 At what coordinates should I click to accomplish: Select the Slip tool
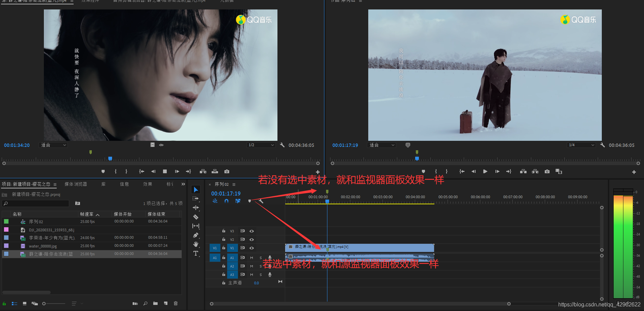[x=196, y=226]
